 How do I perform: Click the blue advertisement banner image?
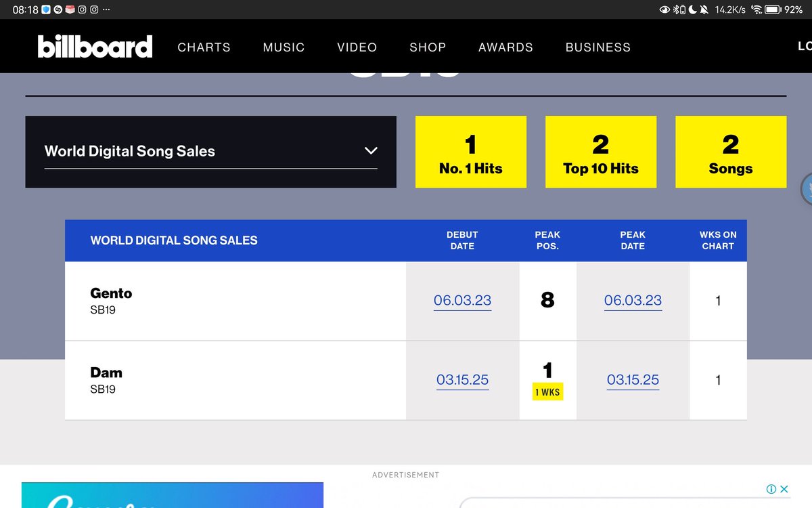173,495
